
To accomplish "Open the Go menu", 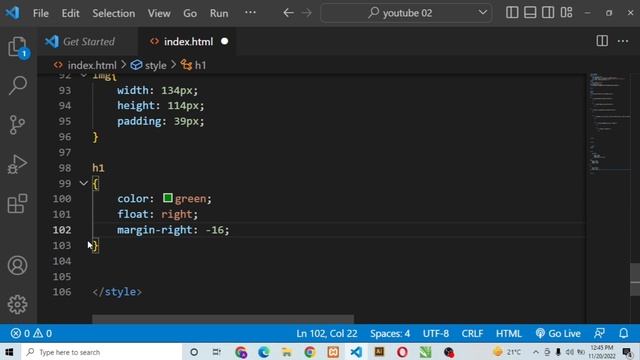I will tap(190, 13).
